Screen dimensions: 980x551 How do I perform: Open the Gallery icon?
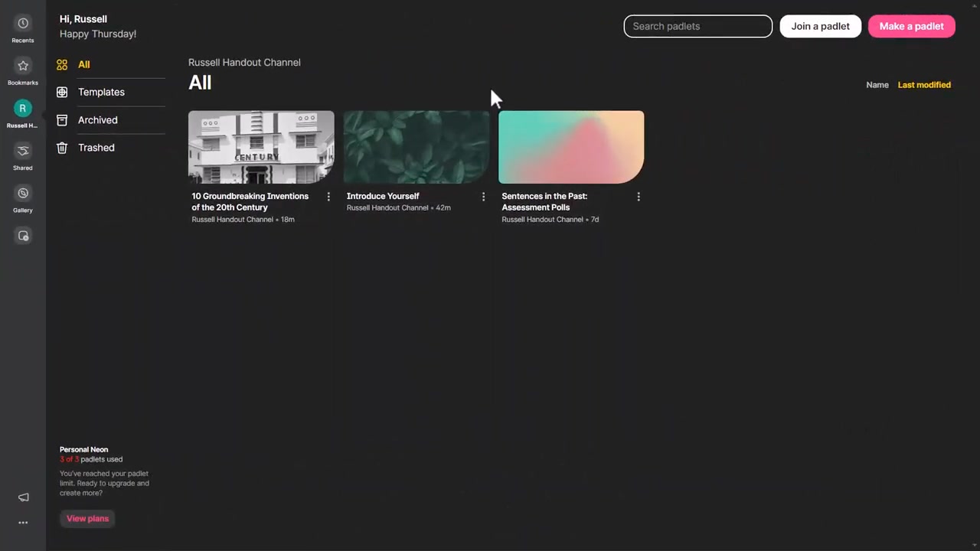[x=23, y=194]
